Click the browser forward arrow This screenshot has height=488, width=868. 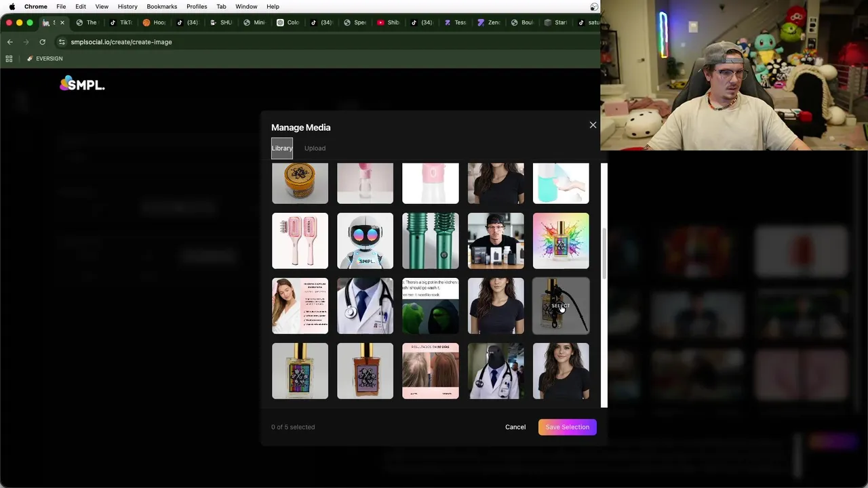coord(26,42)
